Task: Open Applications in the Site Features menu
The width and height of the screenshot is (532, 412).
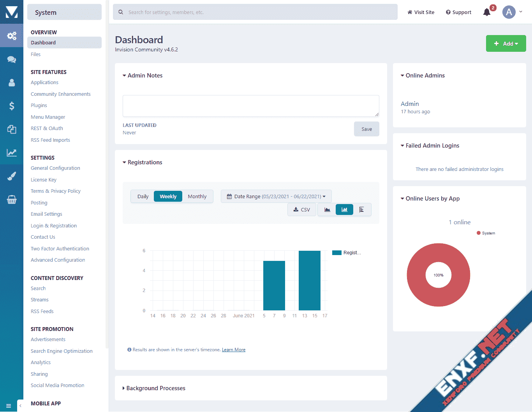Action: (x=44, y=83)
